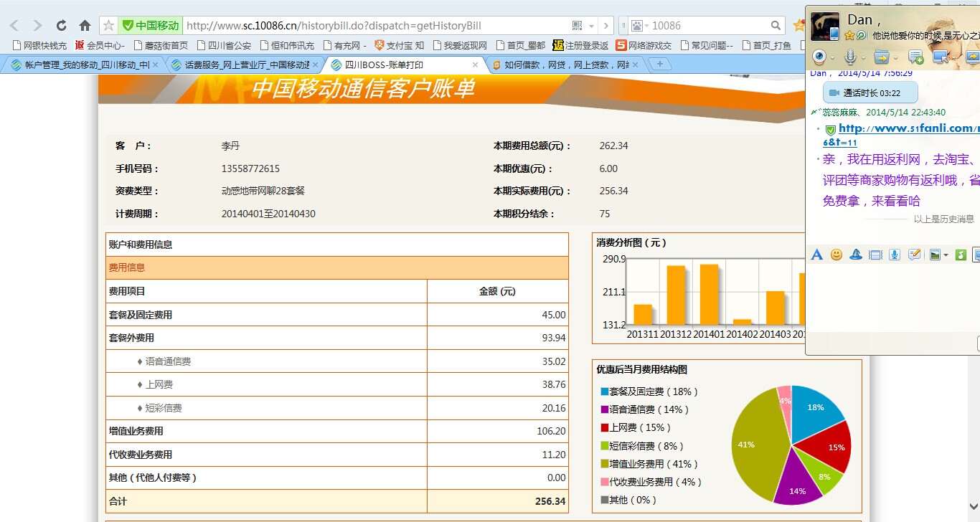Open the 支付宝 bookmark
The height and width of the screenshot is (522, 980).
tap(399, 45)
